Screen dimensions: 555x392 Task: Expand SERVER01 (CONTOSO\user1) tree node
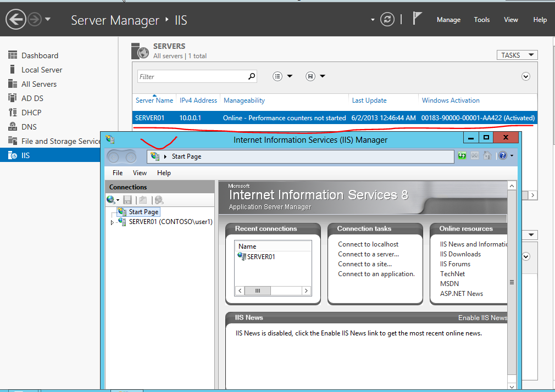(112, 222)
